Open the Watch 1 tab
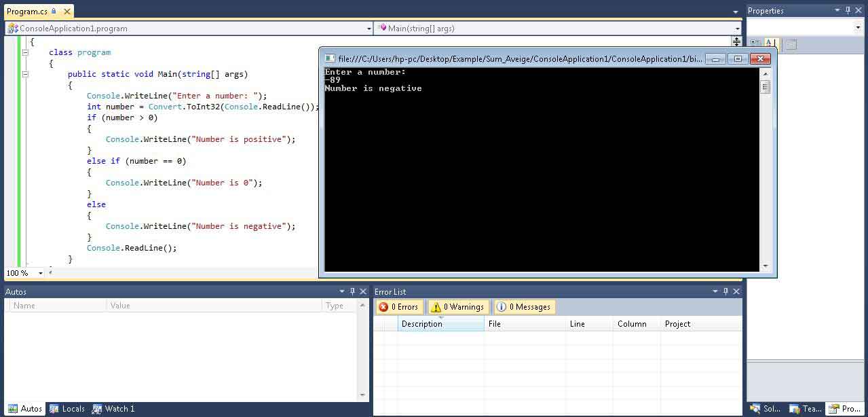Image resolution: width=868 pixels, height=417 pixels. click(x=113, y=409)
